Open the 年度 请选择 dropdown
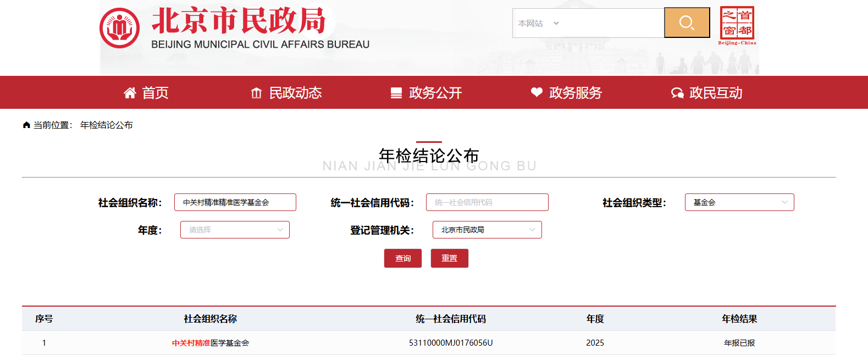This screenshot has height=355, width=868. (235, 230)
